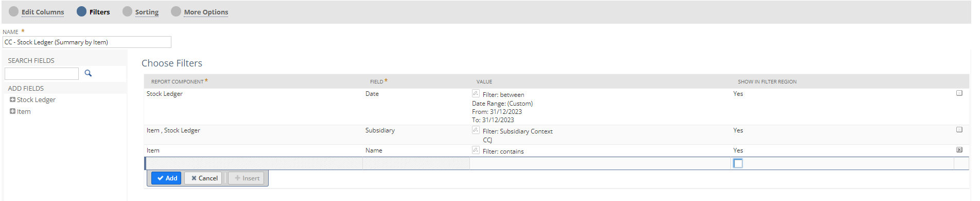Focus the Search Fields input

click(42, 74)
